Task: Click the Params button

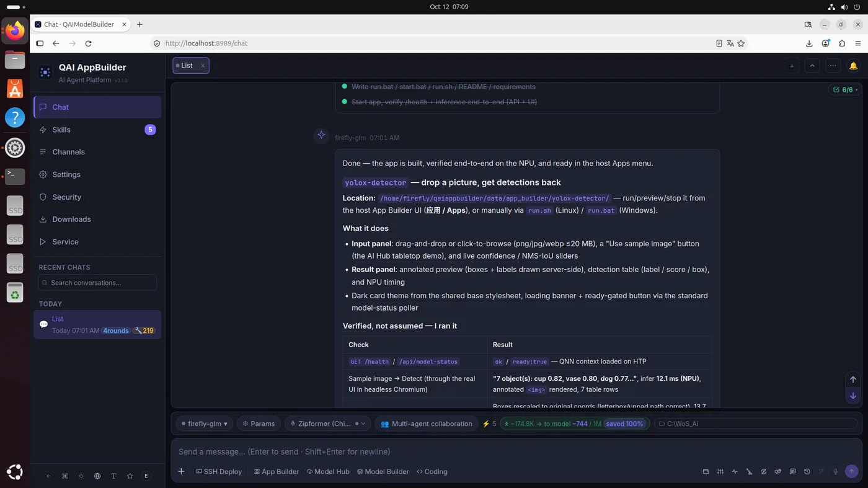Action: pos(259,424)
